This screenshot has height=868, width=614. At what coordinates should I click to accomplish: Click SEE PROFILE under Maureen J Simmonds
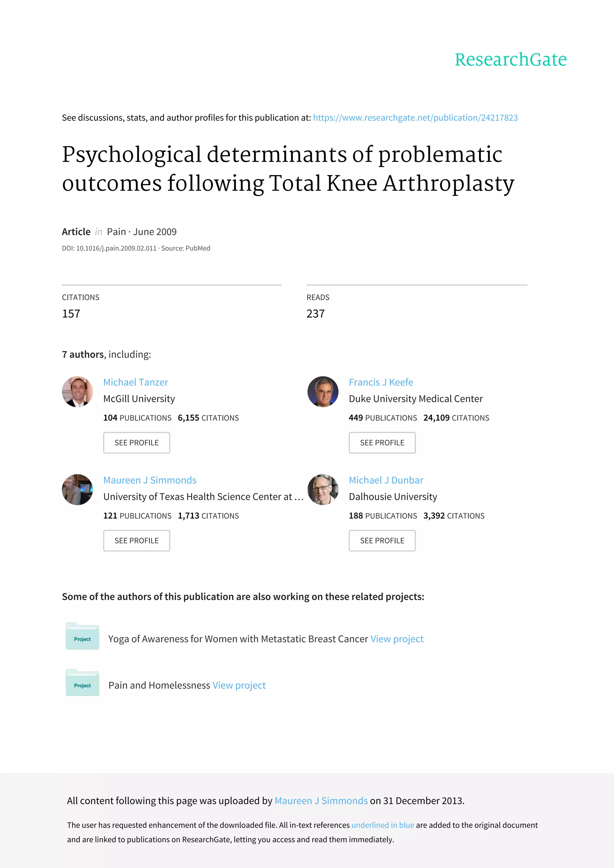click(x=137, y=541)
